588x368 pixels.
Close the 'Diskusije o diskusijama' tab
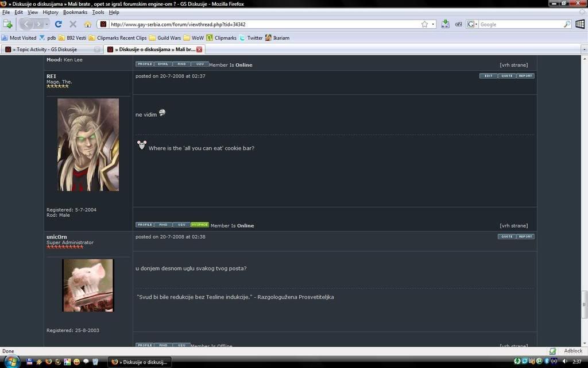[x=199, y=49]
